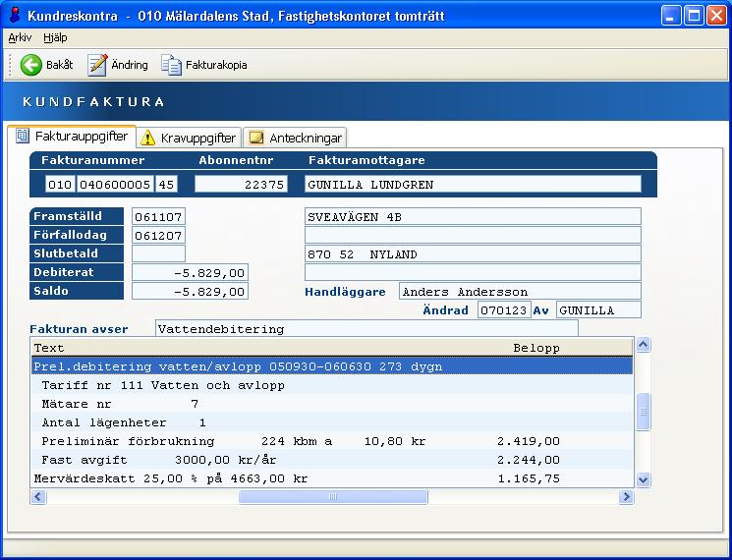Click the Fakturan avser field Vattendebitering

366,328
